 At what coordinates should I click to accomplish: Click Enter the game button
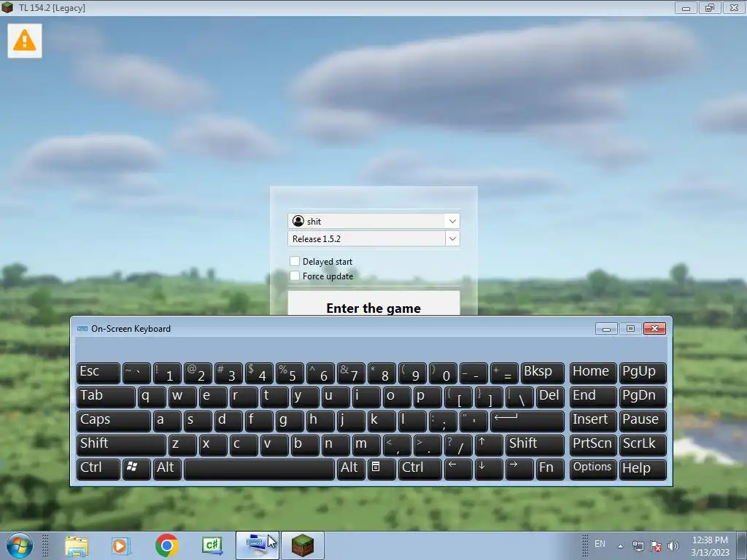tap(373, 303)
